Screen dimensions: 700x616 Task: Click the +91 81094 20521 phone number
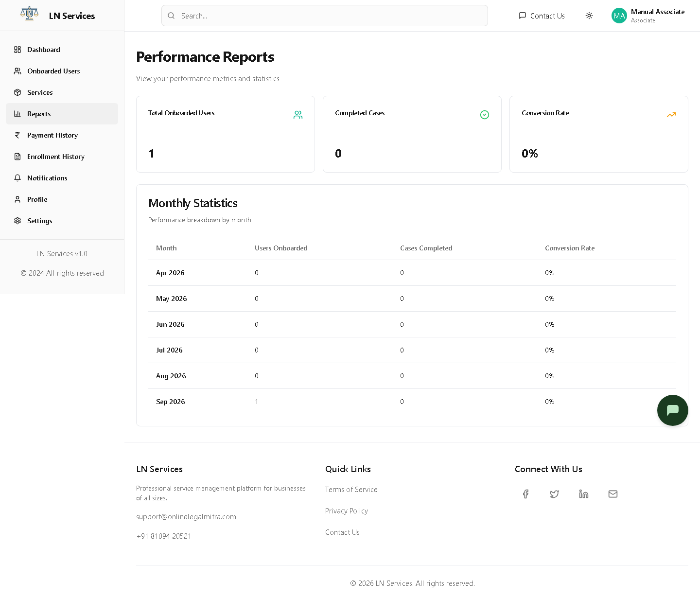point(164,536)
